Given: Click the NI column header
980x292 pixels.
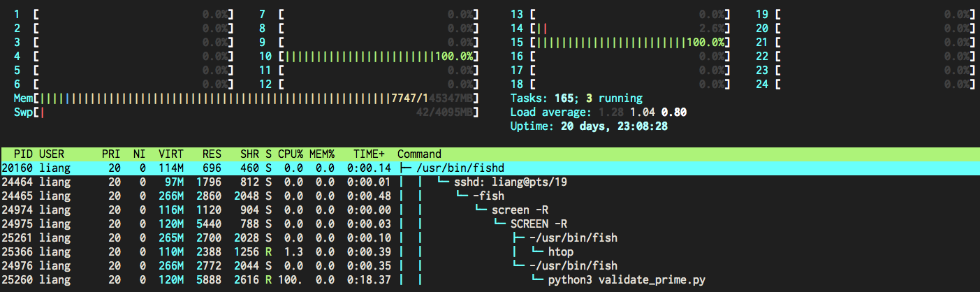Looking at the screenshot, I should tap(138, 154).
